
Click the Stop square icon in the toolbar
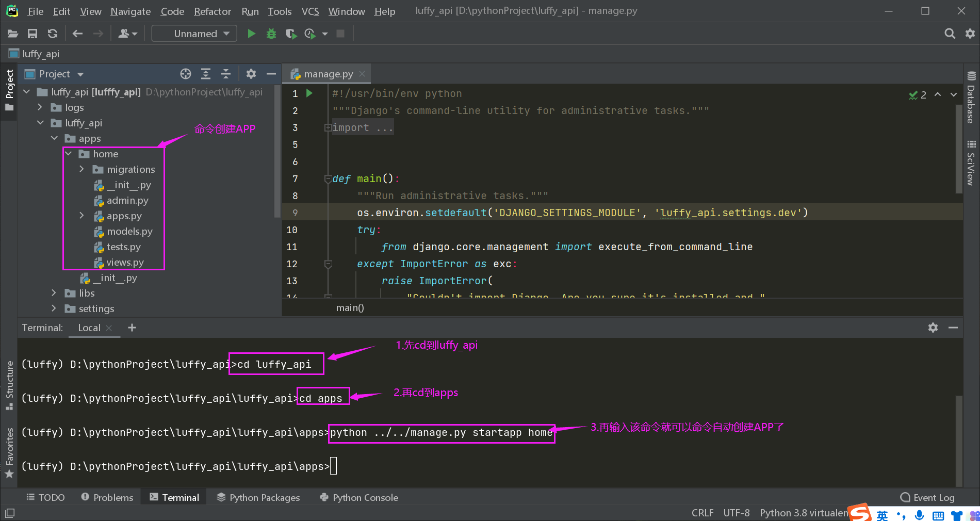340,34
